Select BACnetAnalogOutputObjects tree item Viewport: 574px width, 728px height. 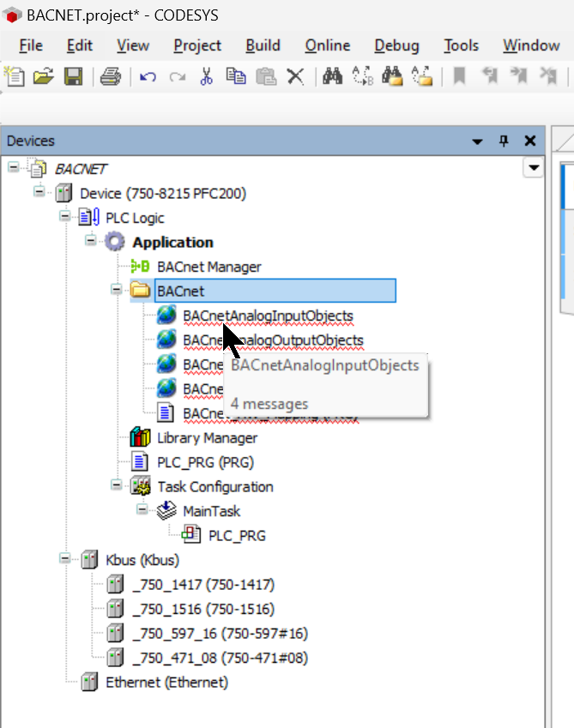point(273,340)
